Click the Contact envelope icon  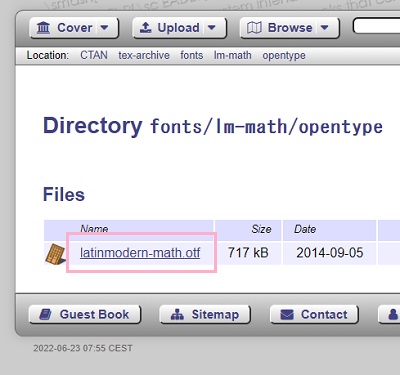(x=287, y=315)
